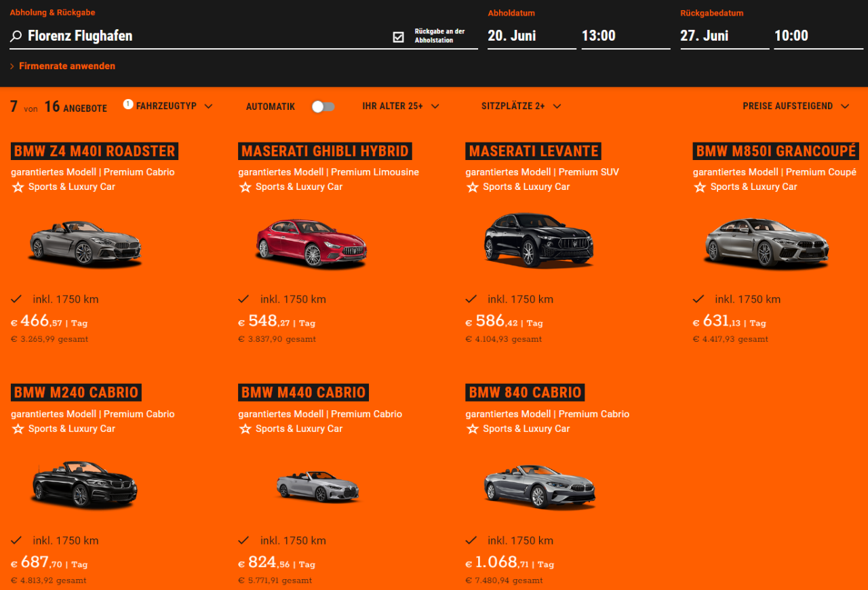868x590 pixels.
Task: Click the checkmark by inkl. 1750 km on M240
Action: coord(16,540)
